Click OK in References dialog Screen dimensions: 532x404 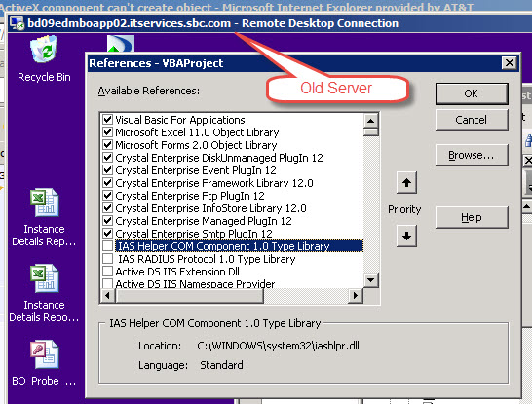(x=472, y=93)
